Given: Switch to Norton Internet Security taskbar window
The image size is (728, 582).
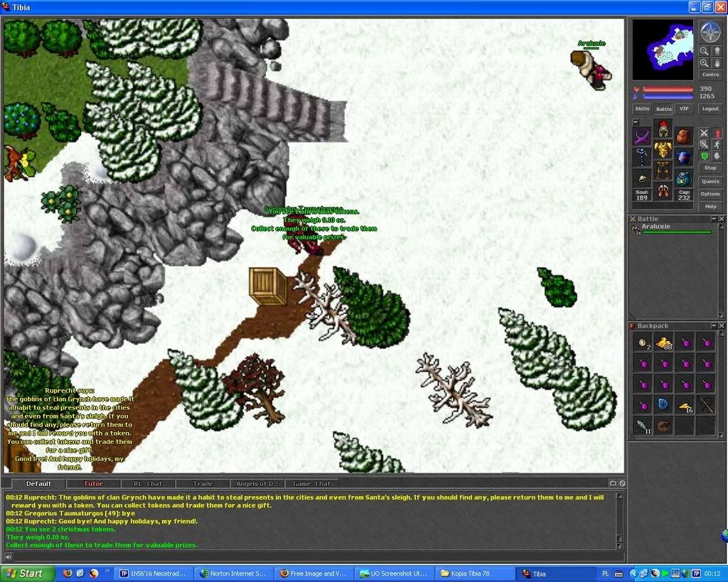Looking at the screenshot, I should coord(233,573).
